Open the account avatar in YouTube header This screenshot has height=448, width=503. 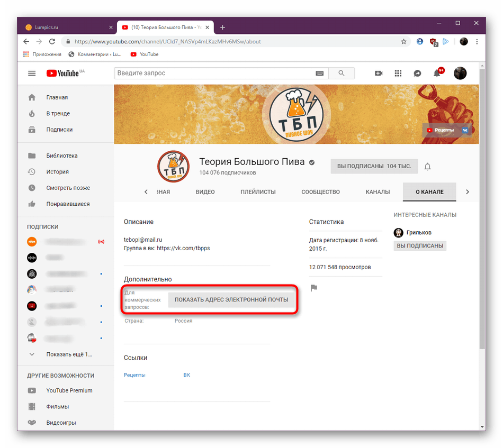(x=460, y=73)
